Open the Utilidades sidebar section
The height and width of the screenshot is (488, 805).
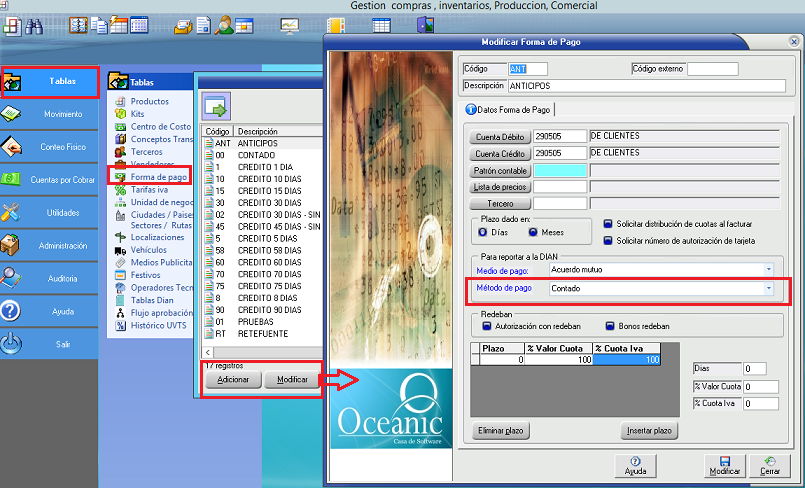50,212
